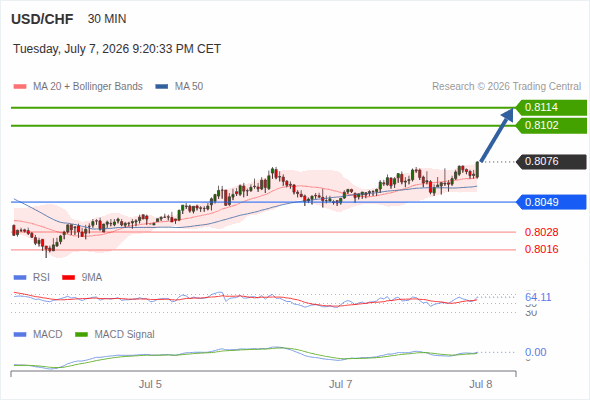The width and height of the screenshot is (590, 400).
Task: Click the USD/CHF pair title
Action: [x=42, y=19]
